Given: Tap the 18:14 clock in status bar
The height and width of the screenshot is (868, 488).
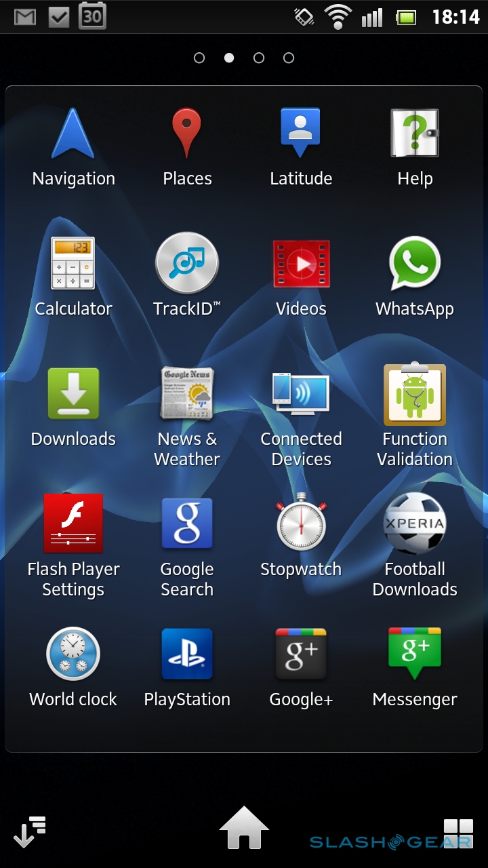Looking at the screenshot, I should click(x=456, y=17).
